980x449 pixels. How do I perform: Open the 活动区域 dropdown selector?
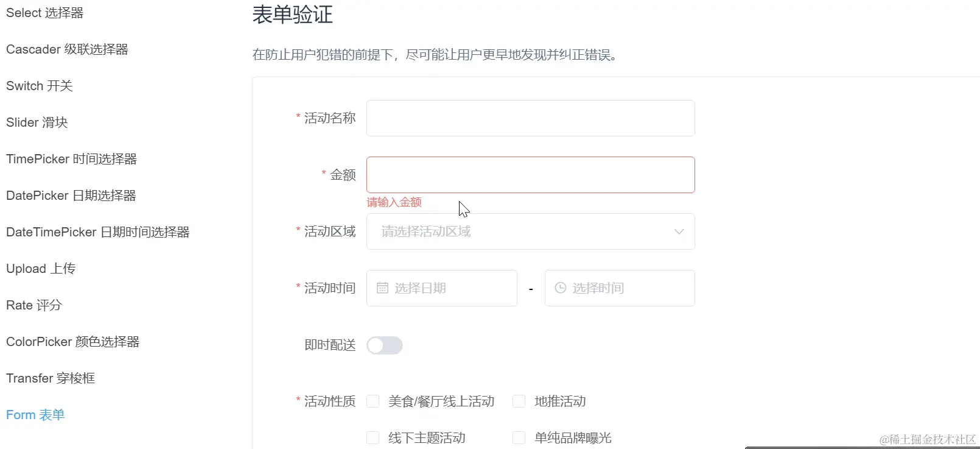pos(530,232)
